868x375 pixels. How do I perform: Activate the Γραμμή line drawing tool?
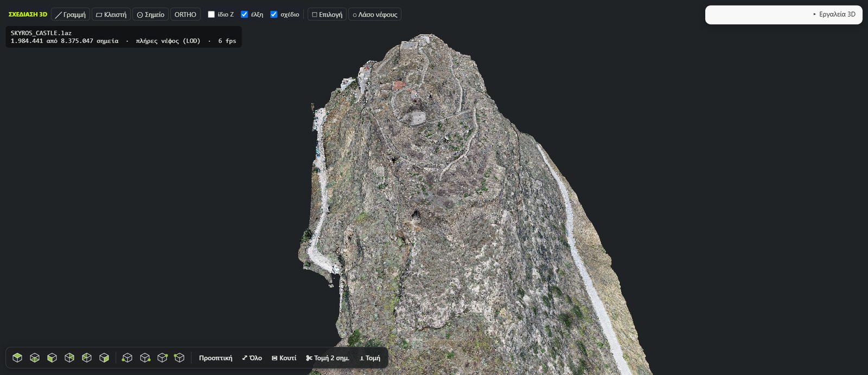click(x=71, y=15)
